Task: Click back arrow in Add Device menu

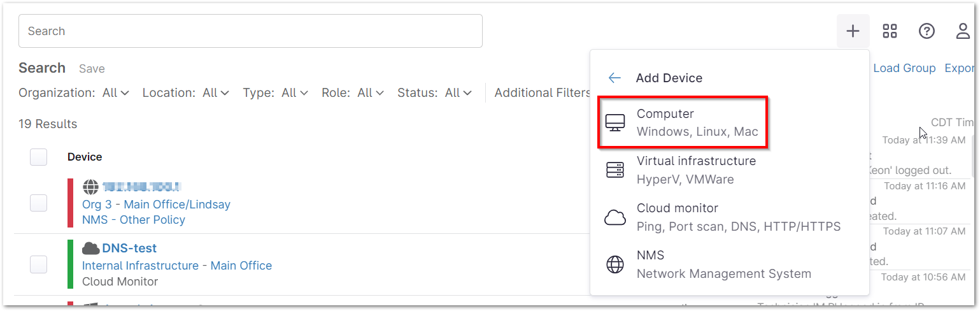Action: coord(614,78)
